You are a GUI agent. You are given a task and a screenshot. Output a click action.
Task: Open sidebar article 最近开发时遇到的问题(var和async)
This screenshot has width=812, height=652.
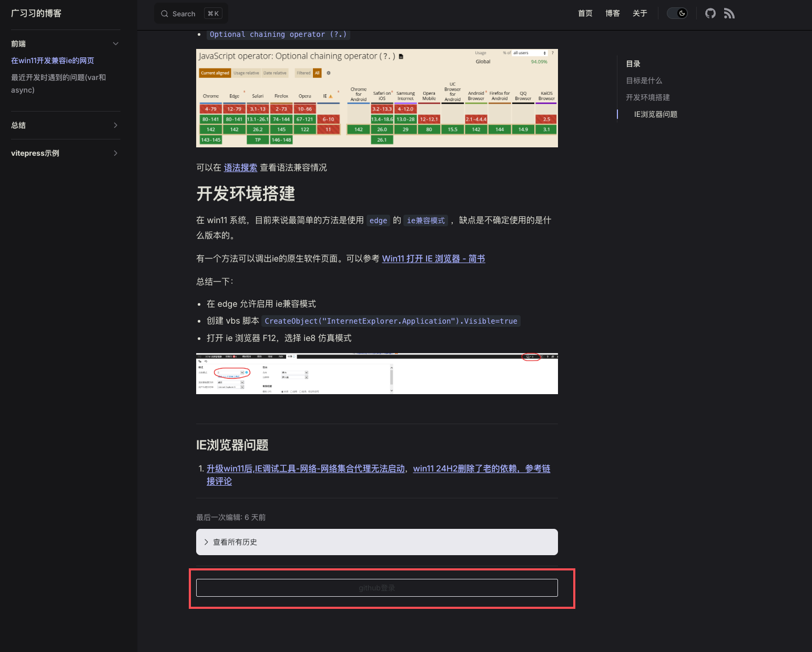(x=58, y=83)
